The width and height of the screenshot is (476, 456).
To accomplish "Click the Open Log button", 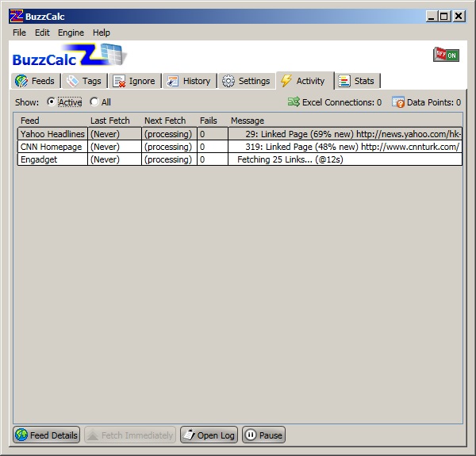I will click(x=209, y=435).
